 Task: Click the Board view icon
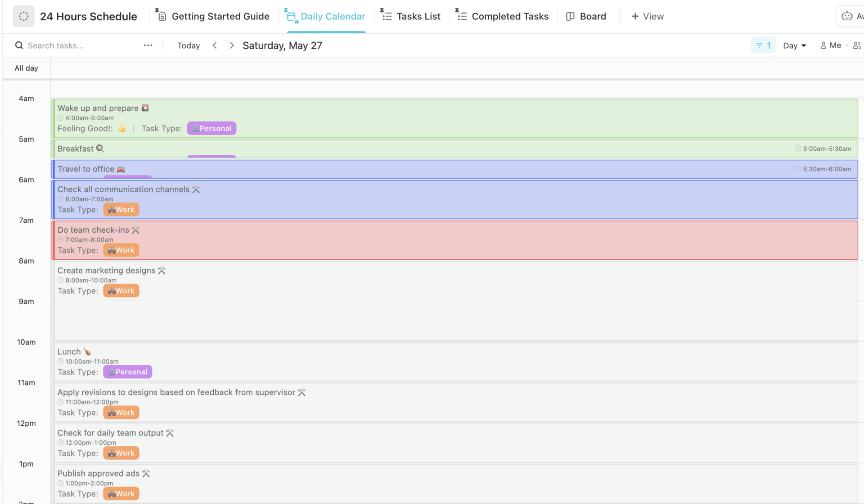tap(570, 17)
